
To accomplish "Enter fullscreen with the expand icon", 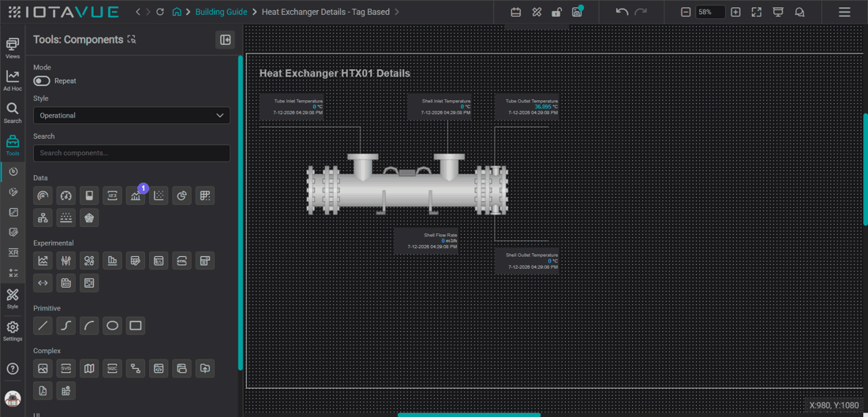I will coord(757,12).
